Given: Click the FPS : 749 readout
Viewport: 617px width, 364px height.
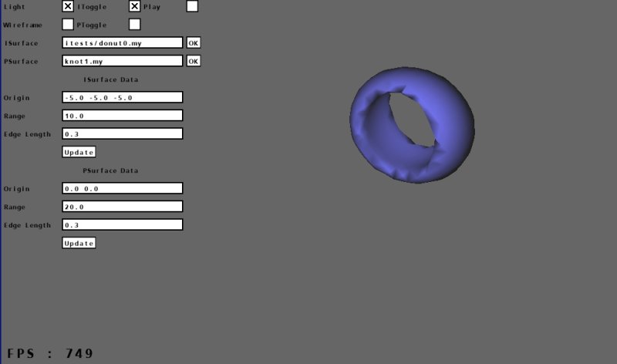Looking at the screenshot, I should pyautogui.click(x=50, y=353).
